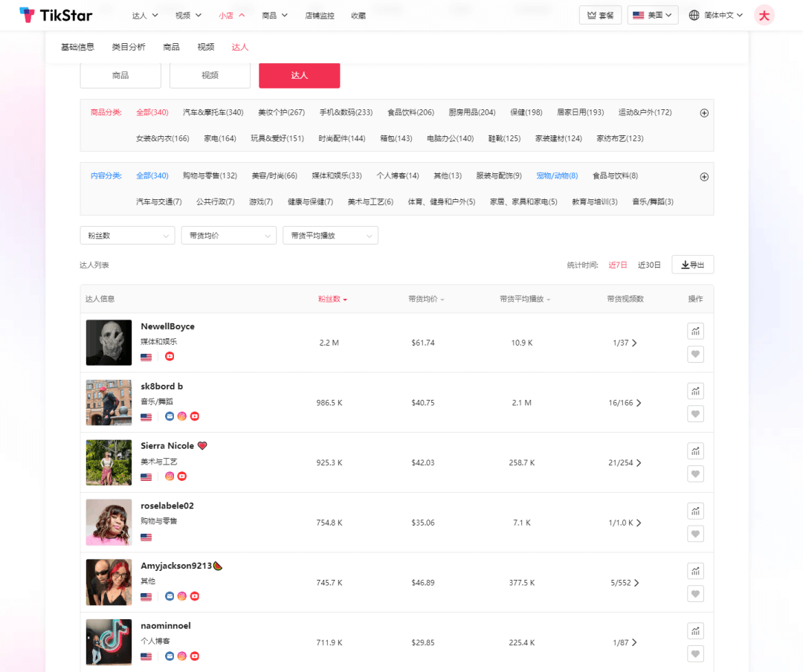Screen dimensions: 803x672
Task: Select 近7日 statistics period
Action: (x=618, y=265)
